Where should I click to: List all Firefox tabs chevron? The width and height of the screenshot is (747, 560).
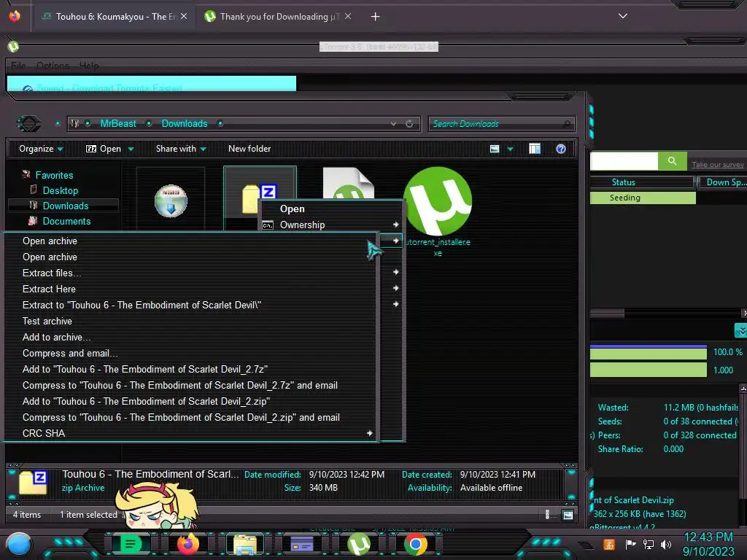[623, 16]
